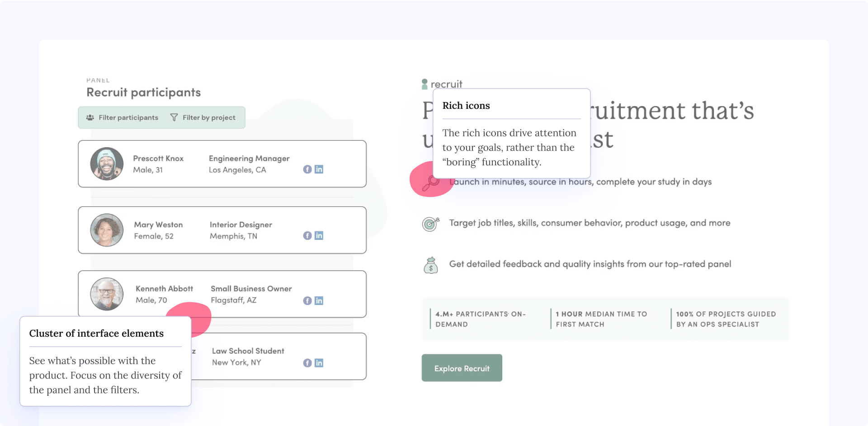Click Prescott Knox's Facebook icon
This screenshot has width=868, height=426.
pyautogui.click(x=307, y=169)
